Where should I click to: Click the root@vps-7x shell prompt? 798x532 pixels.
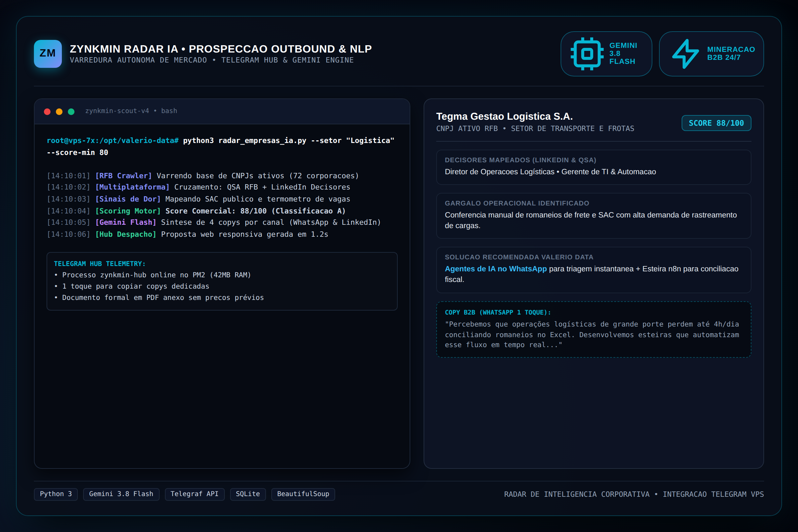tap(113, 140)
